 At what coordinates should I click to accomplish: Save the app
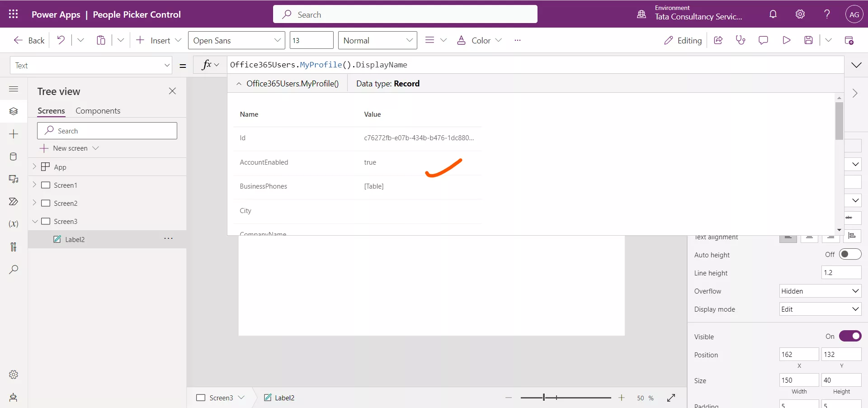click(809, 40)
